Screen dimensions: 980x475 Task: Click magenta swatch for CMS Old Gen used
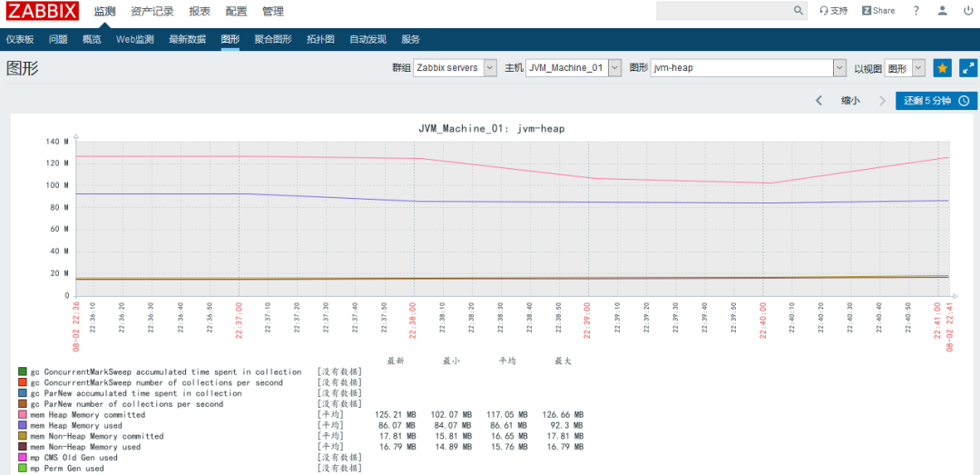(23, 458)
